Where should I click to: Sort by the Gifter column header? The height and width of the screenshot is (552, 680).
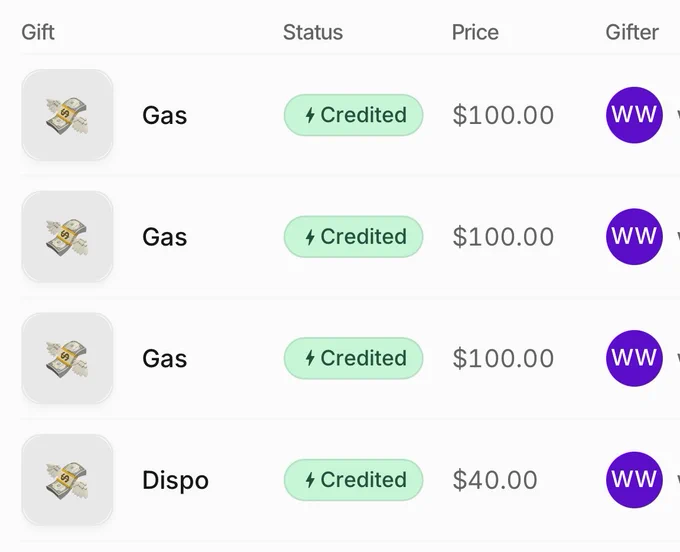click(632, 32)
